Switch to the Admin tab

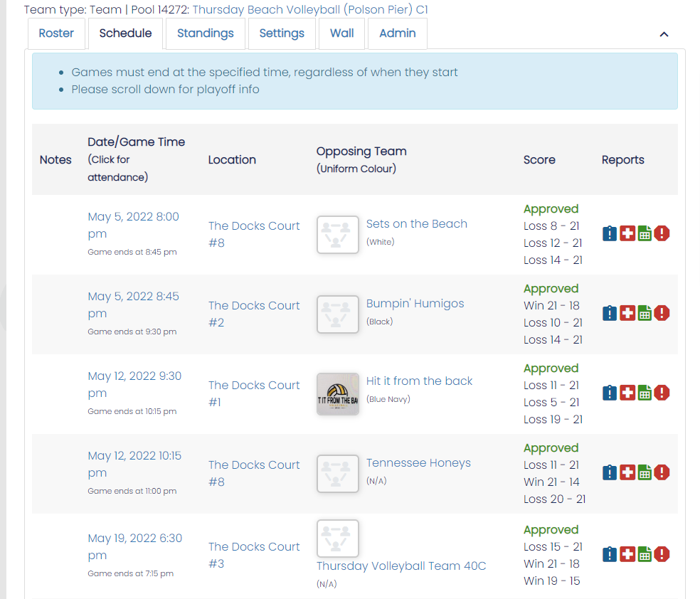coord(398,33)
